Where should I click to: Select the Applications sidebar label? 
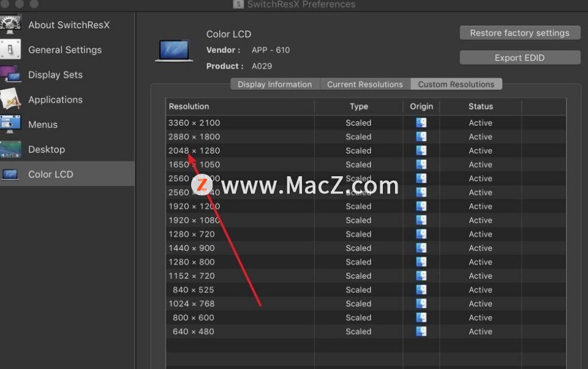[56, 100]
